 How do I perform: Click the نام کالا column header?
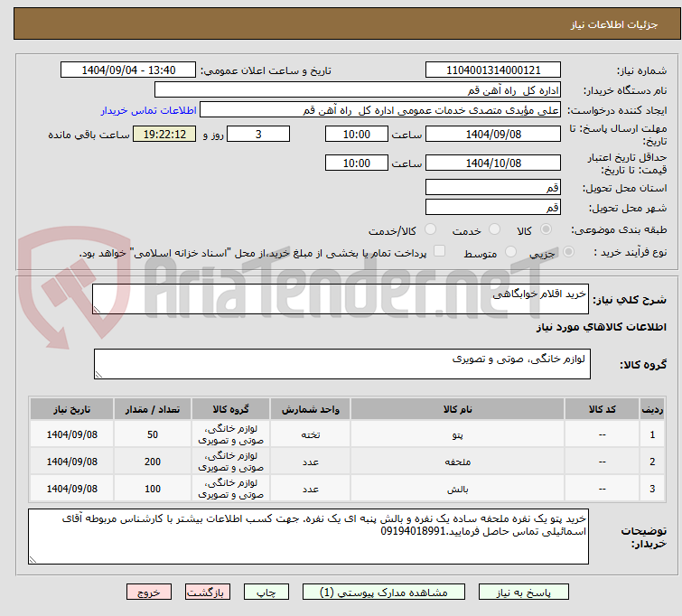coord(458,409)
